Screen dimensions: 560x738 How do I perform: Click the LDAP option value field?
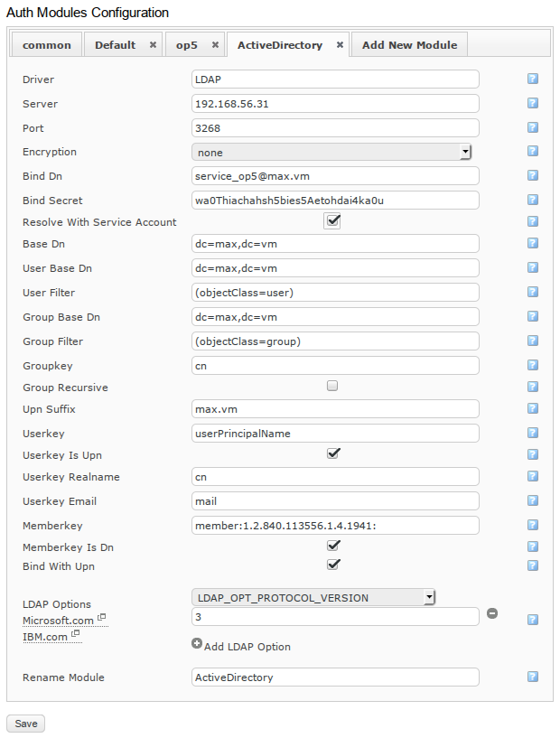tap(335, 617)
